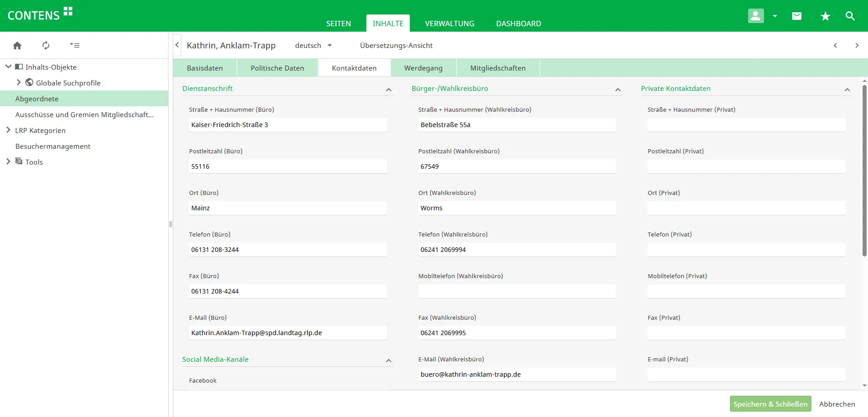Image resolution: width=868 pixels, height=417 pixels.
Task: Open the deutsch language dropdown
Action: [x=313, y=45]
